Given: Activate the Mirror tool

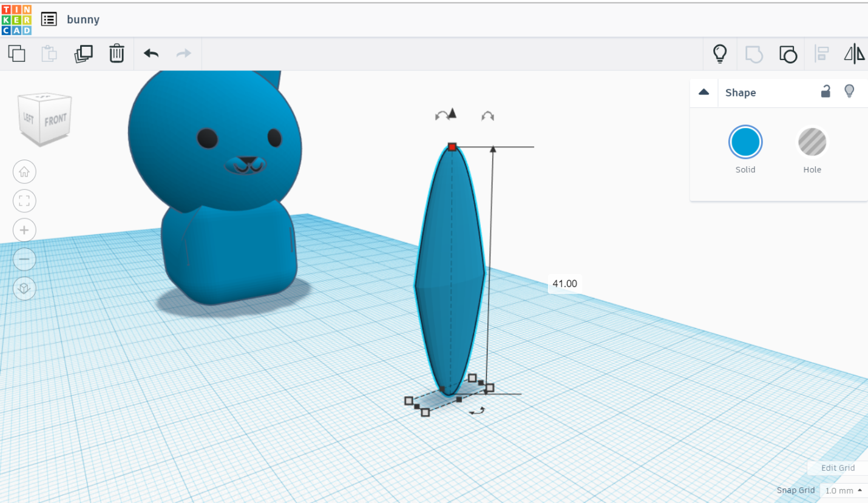Looking at the screenshot, I should (855, 54).
